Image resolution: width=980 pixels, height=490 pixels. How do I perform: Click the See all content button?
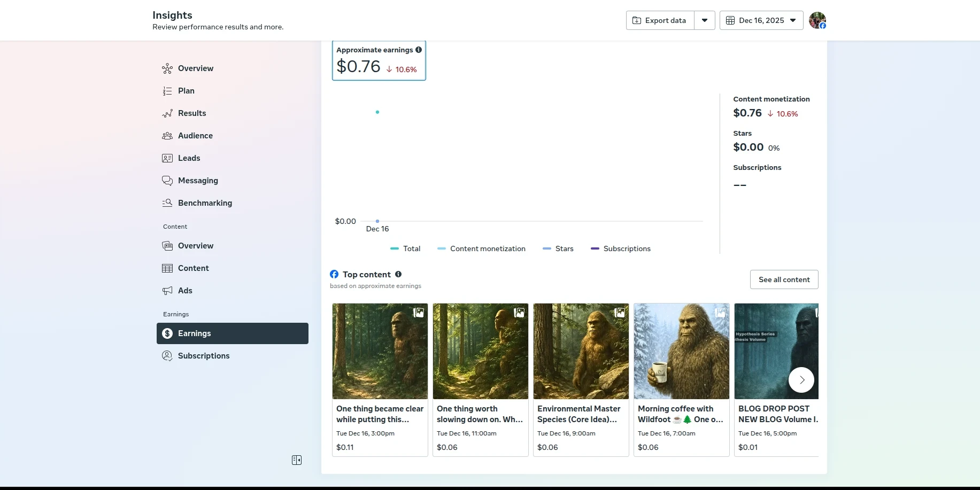pyautogui.click(x=784, y=279)
